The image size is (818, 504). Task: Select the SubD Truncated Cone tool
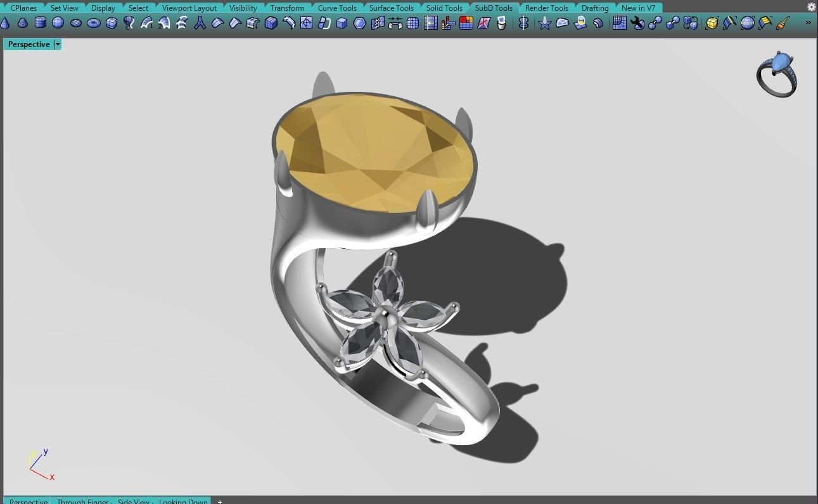(x=23, y=23)
